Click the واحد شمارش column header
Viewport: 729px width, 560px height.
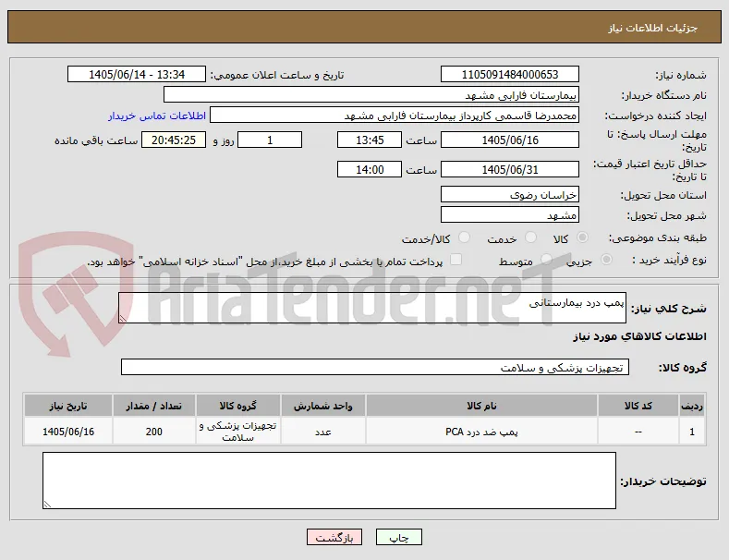point(323,406)
